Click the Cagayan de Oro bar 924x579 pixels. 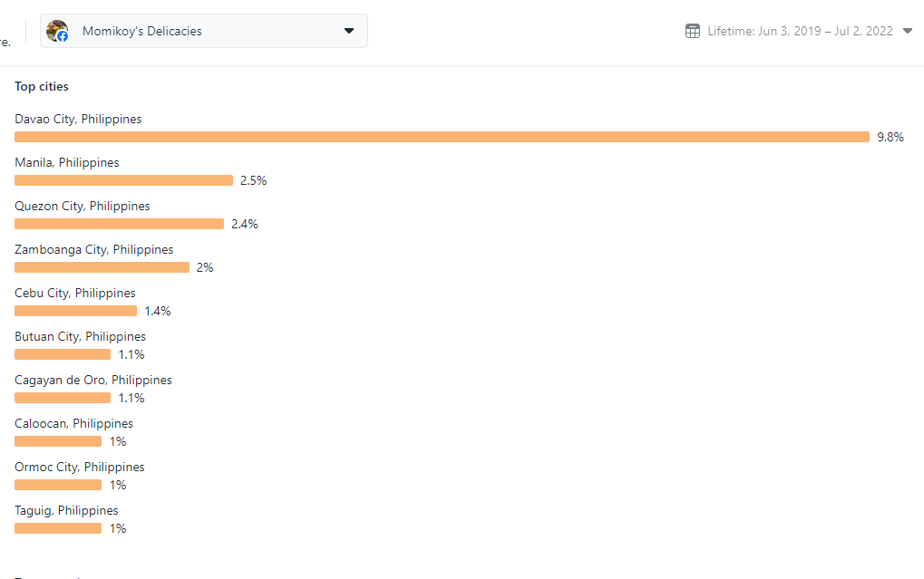(x=63, y=398)
